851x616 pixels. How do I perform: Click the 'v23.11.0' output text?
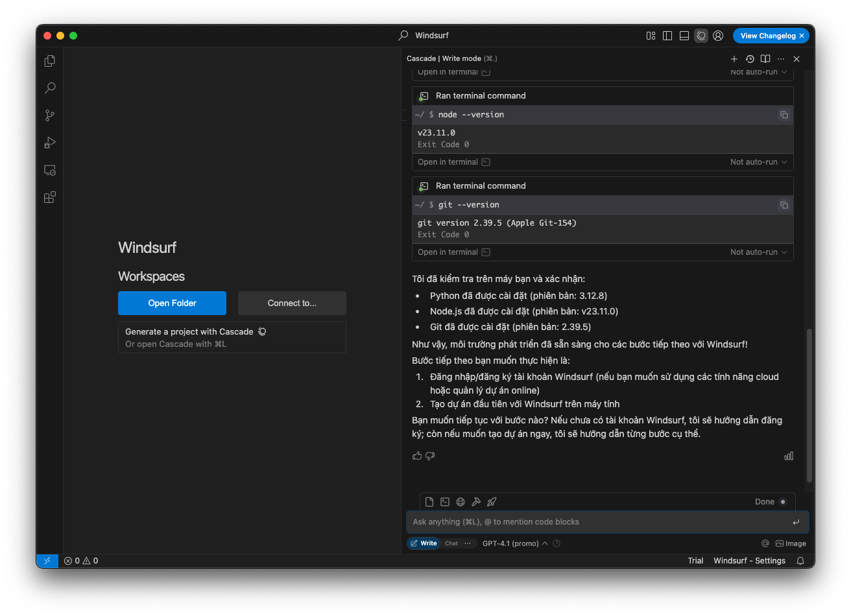click(437, 133)
